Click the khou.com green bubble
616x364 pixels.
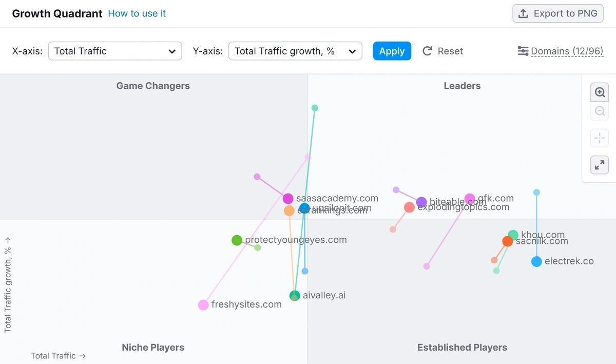pyautogui.click(x=513, y=235)
